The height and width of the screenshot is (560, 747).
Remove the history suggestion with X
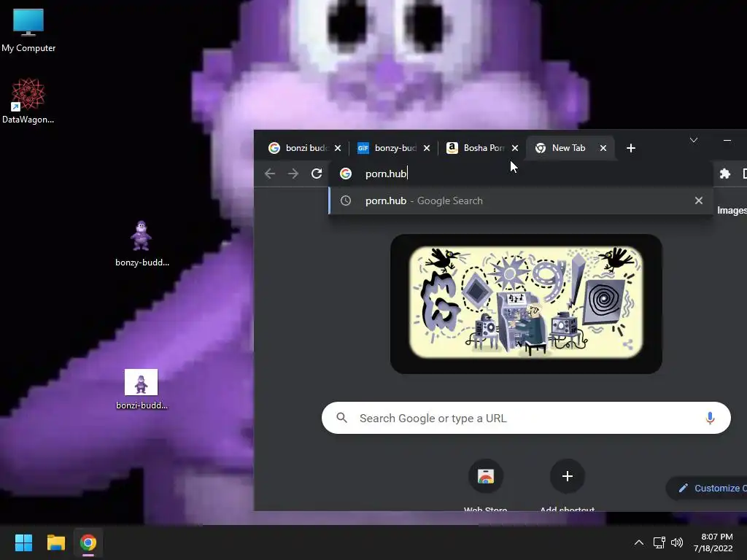pyautogui.click(x=698, y=201)
